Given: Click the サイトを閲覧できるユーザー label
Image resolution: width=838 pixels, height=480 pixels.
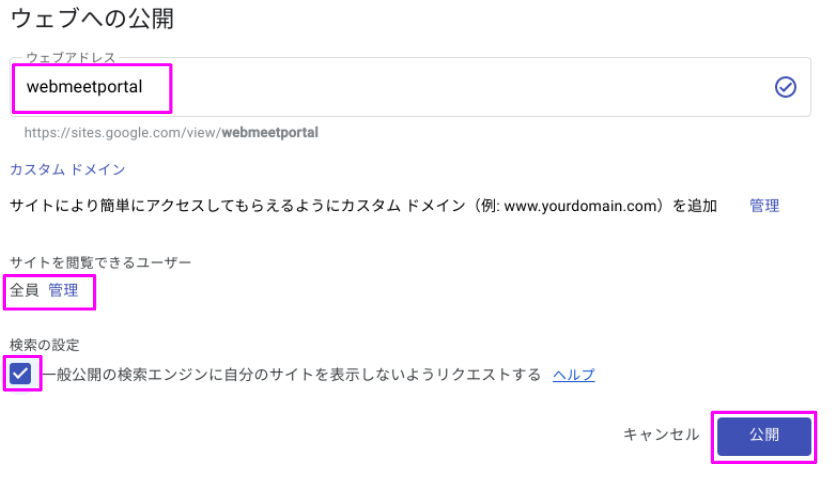Looking at the screenshot, I should [x=100, y=262].
